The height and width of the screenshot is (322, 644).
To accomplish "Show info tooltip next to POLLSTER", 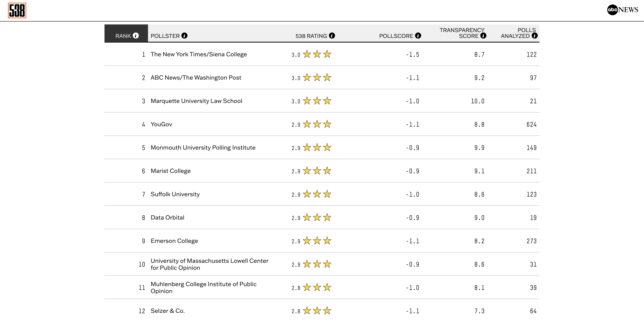I will click(x=185, y=35).
